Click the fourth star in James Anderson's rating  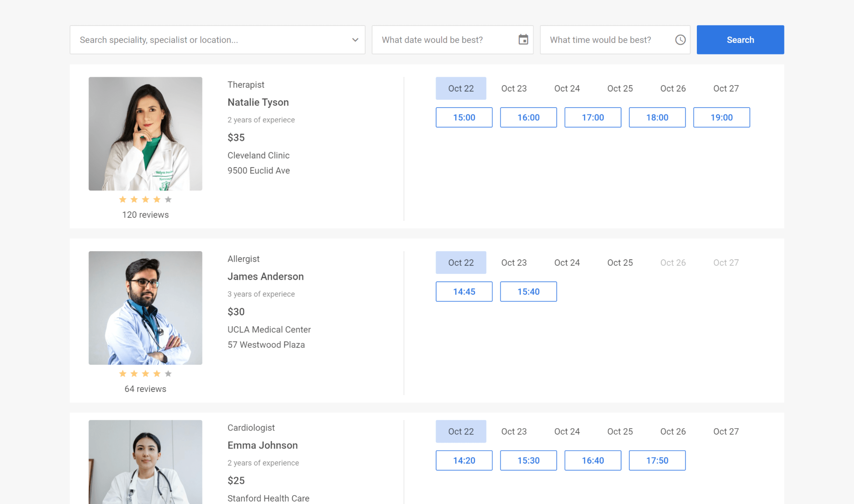(157, 373)
